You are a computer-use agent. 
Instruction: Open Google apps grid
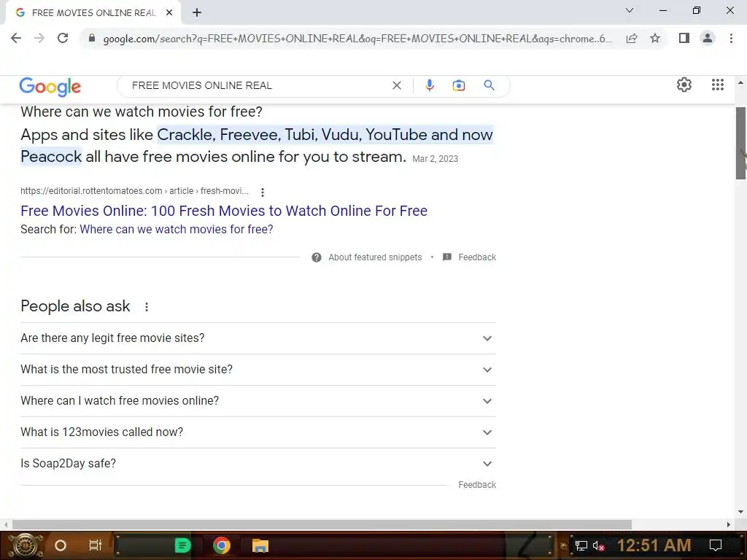718,85
